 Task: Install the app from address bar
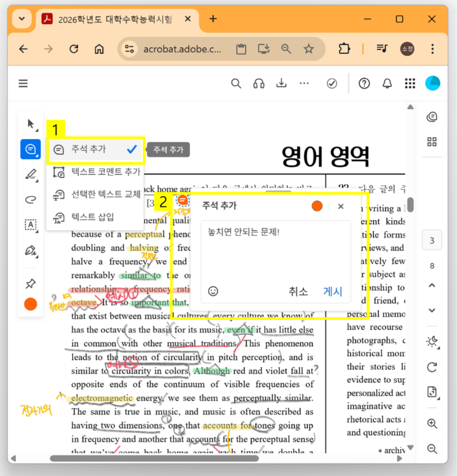click(263, 49)
